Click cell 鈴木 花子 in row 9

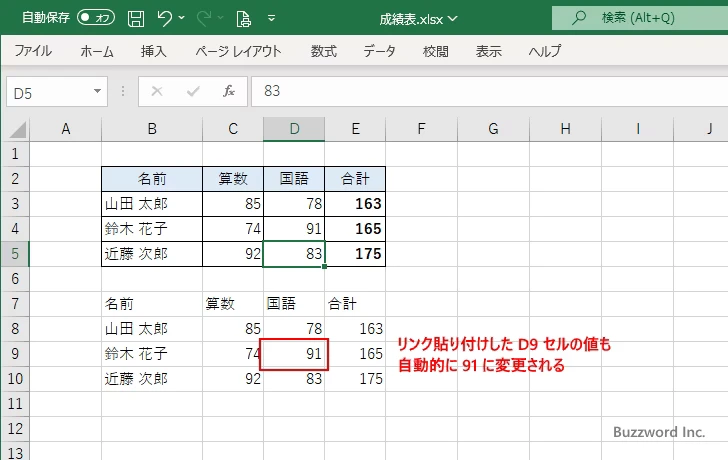click(152, 354)
